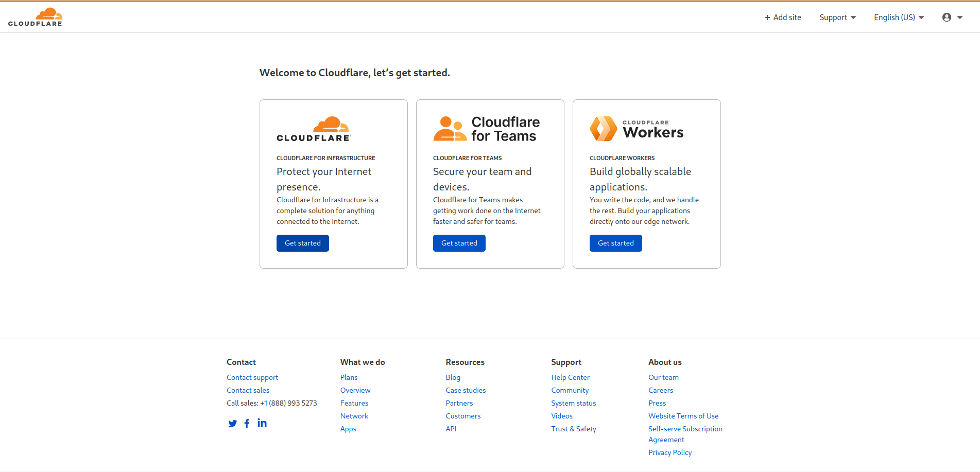Open the user account profile menu
980x472 pixels.
[952, 18]
